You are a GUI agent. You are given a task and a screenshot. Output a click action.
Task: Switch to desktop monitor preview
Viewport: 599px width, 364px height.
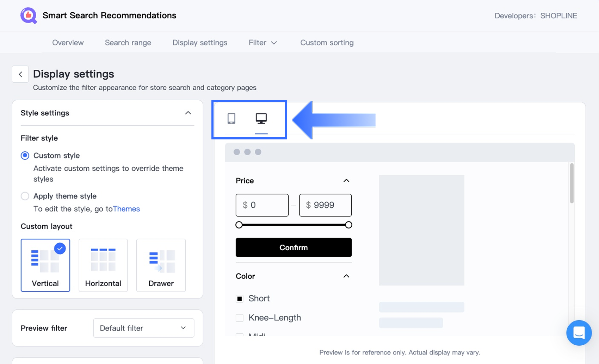(x=261, y=119)
